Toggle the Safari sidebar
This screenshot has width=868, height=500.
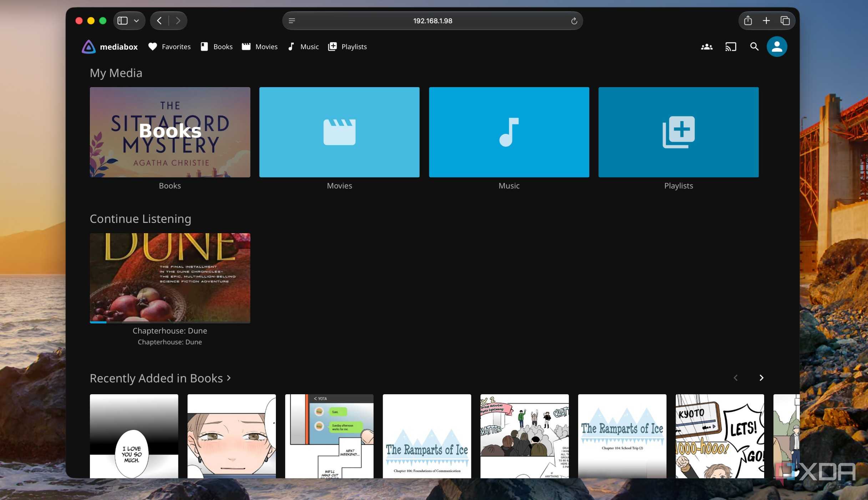click(x=122, y=21)
